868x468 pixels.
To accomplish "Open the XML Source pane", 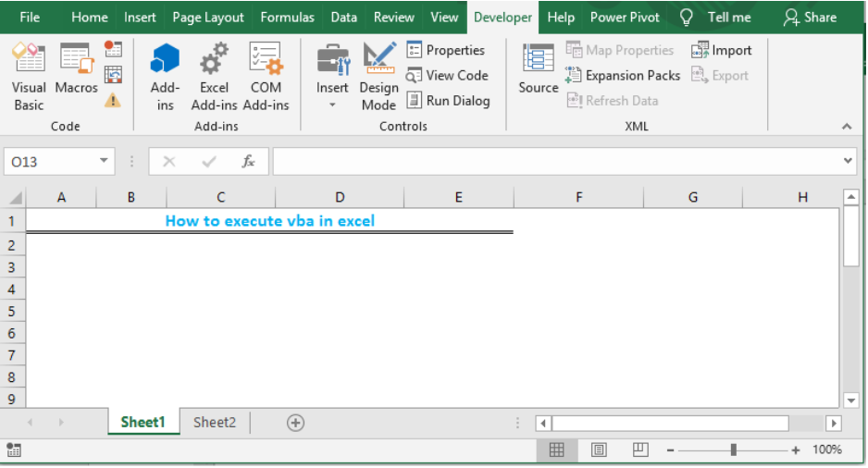I will click(538, 68).
